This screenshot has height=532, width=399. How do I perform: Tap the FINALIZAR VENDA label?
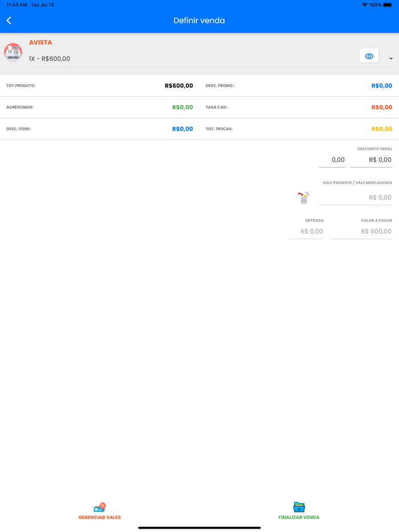[299, 517]
